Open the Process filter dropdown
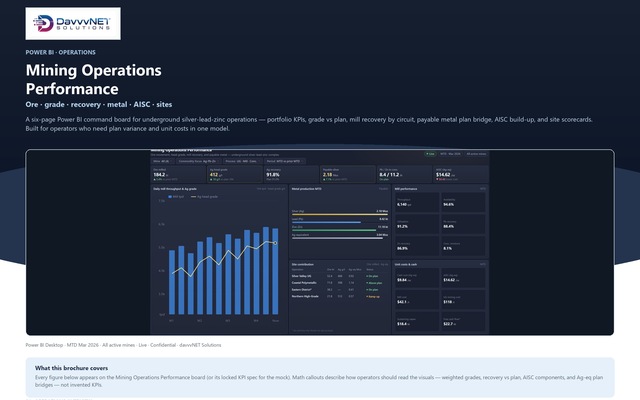 (x=244, y=161)
